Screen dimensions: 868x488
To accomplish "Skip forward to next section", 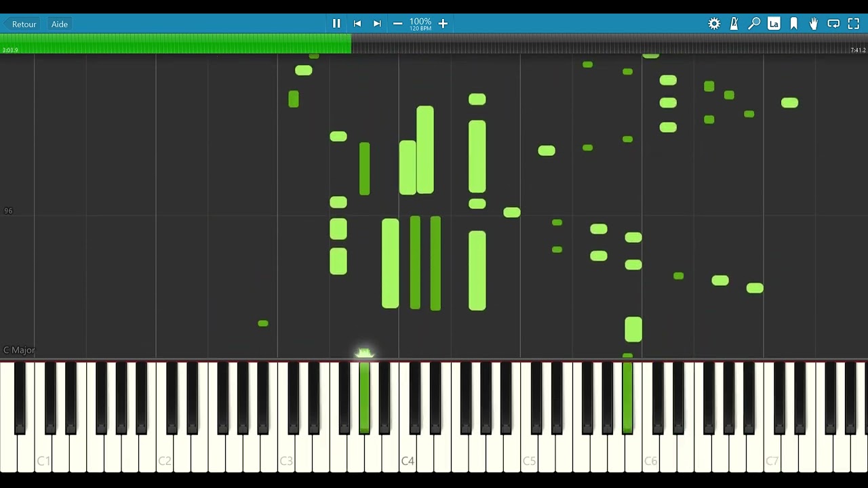I will (377, 24).
